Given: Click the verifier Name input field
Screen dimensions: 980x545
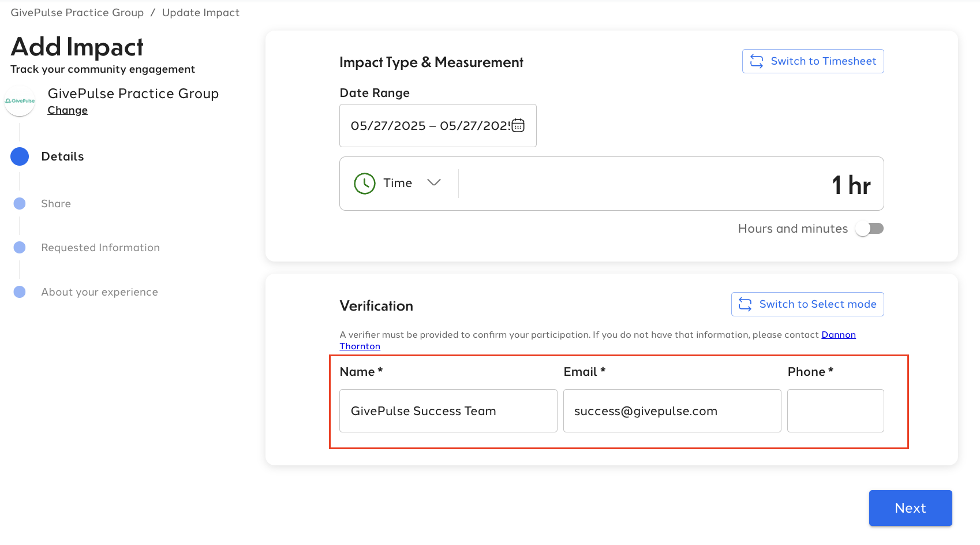Looking at the screenshot, I should [x=448, y=410].
